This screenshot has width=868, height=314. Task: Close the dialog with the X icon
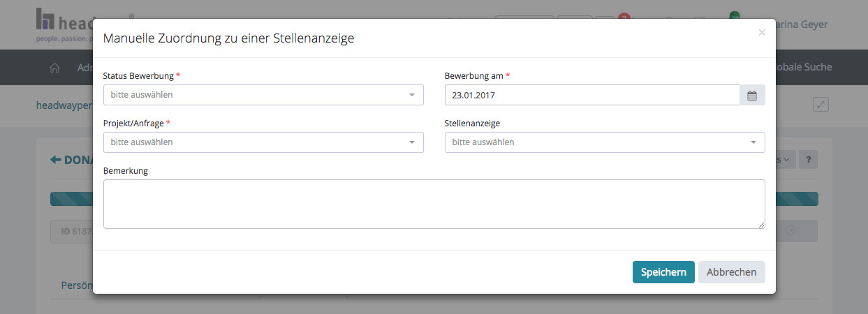pos(762,32)
